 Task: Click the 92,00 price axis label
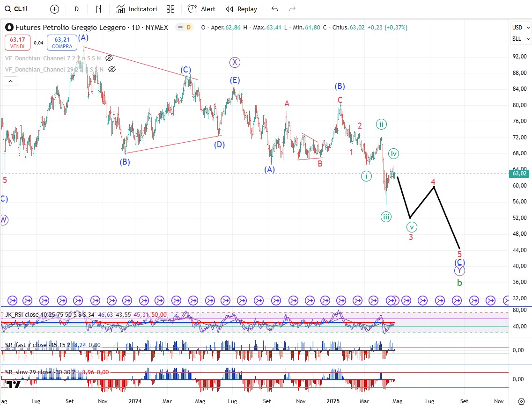(519, 57)
